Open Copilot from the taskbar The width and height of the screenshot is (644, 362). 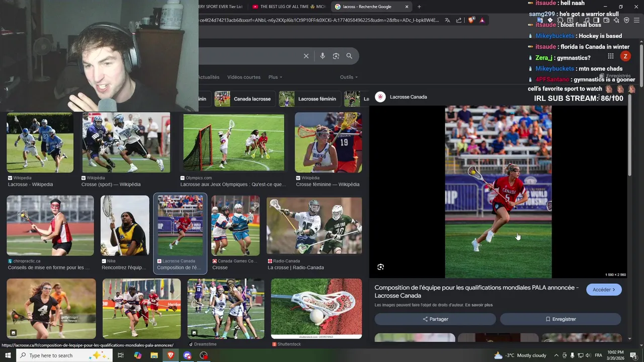138,355
